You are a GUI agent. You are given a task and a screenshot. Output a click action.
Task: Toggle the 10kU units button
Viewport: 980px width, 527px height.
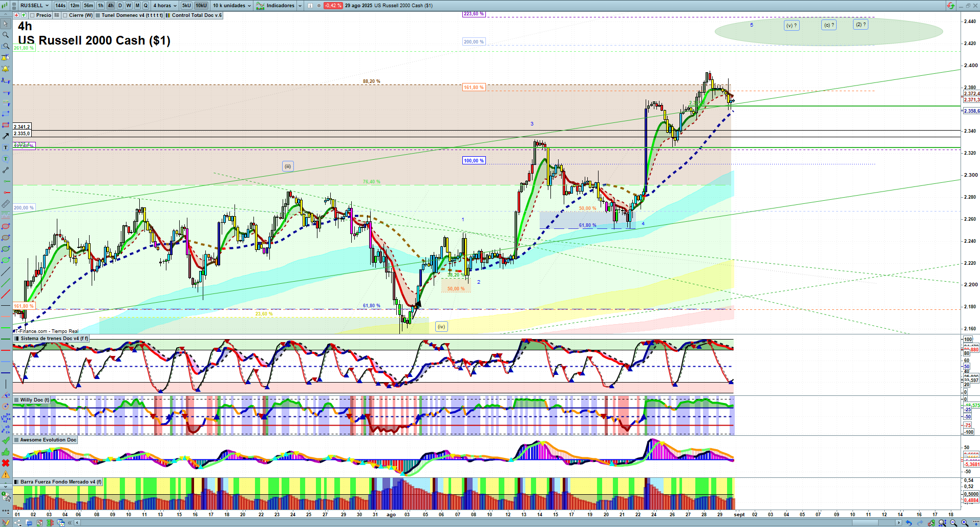[201, 6]
